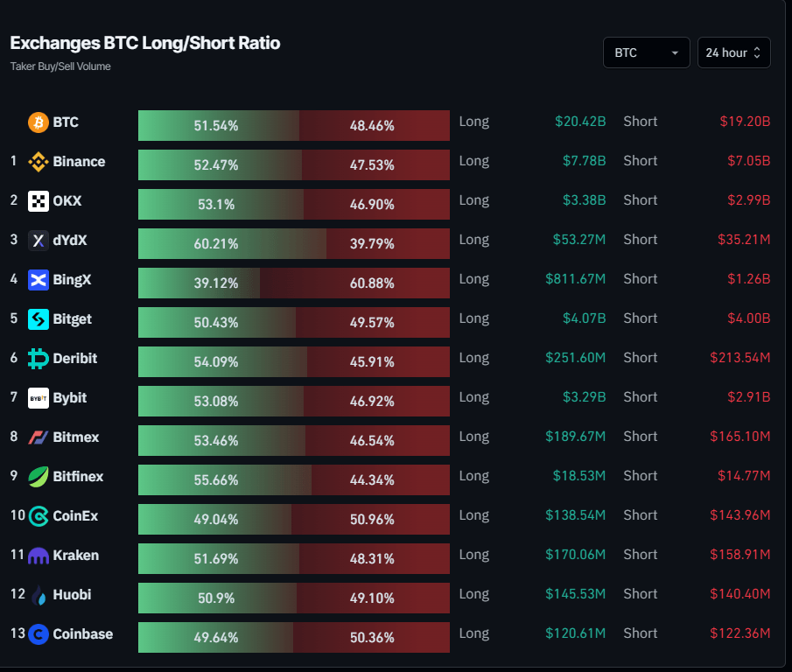Click the green 60.21% long bar for dYdX
This screenshot has width=792, height=672.
232,244
